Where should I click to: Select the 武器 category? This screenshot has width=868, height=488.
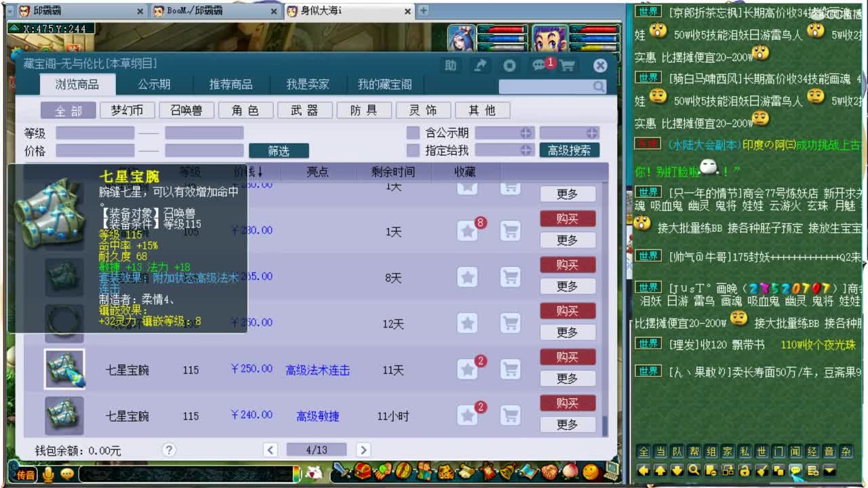[x=305, y=110]
